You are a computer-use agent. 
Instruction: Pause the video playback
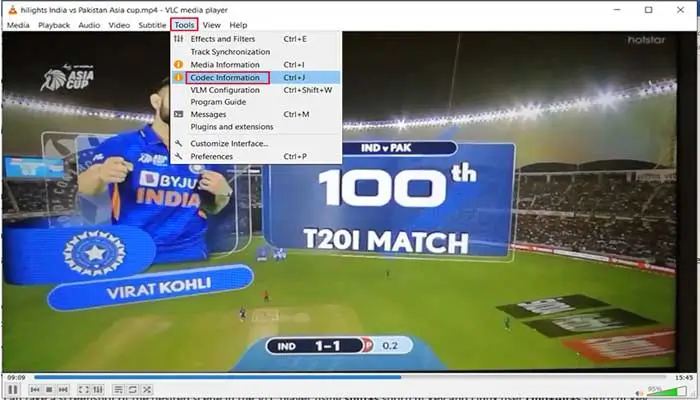[13, 389]
